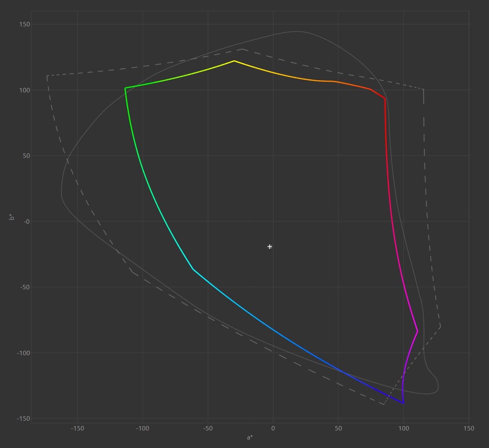The image size is (489, 448).
Task: Select the 150 tick label on a* axis
Action: coord(469,428)
